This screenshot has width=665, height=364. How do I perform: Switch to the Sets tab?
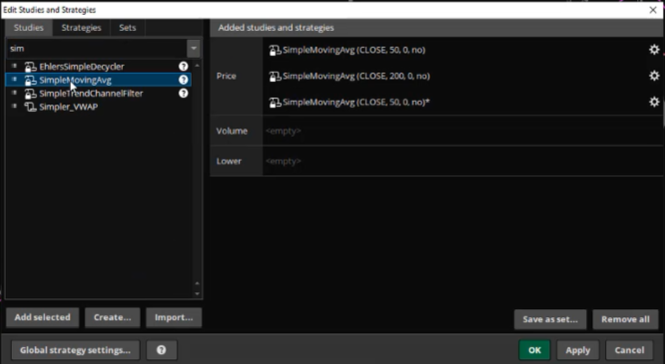coord(127,28)
